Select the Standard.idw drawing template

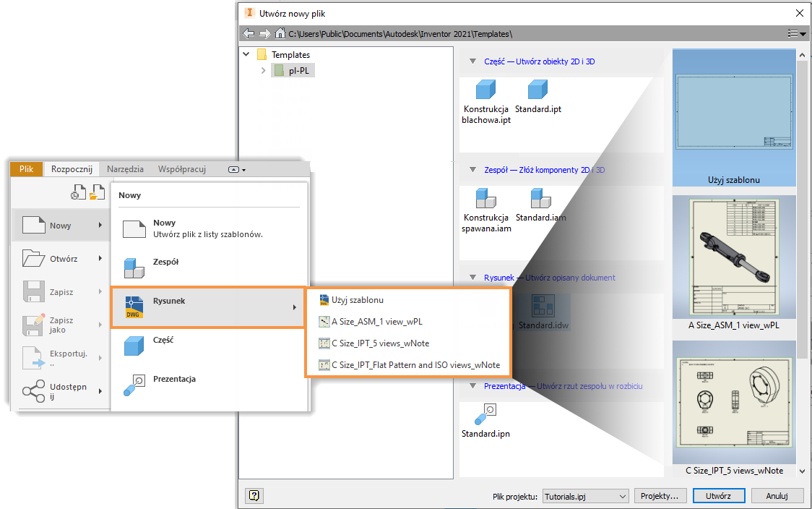click(543, 312)
